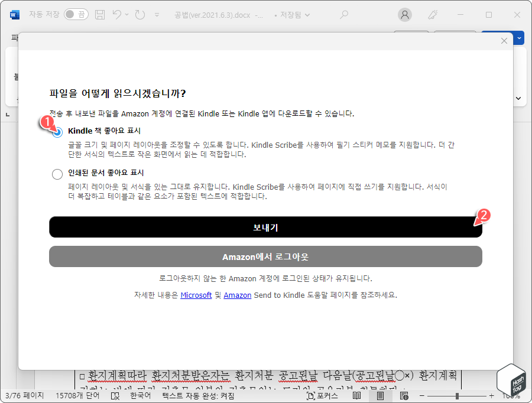
Task: Click the Redo icon in the title bar
Action: [140, 14]
